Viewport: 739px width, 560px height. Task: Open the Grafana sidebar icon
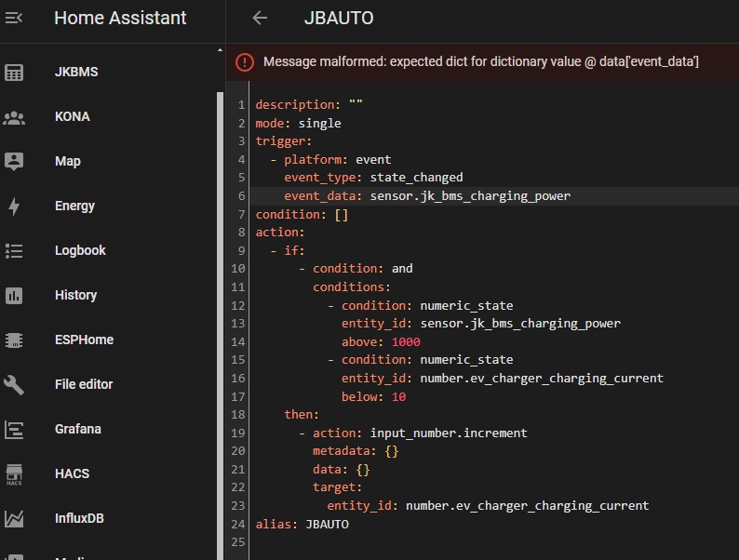14,429
